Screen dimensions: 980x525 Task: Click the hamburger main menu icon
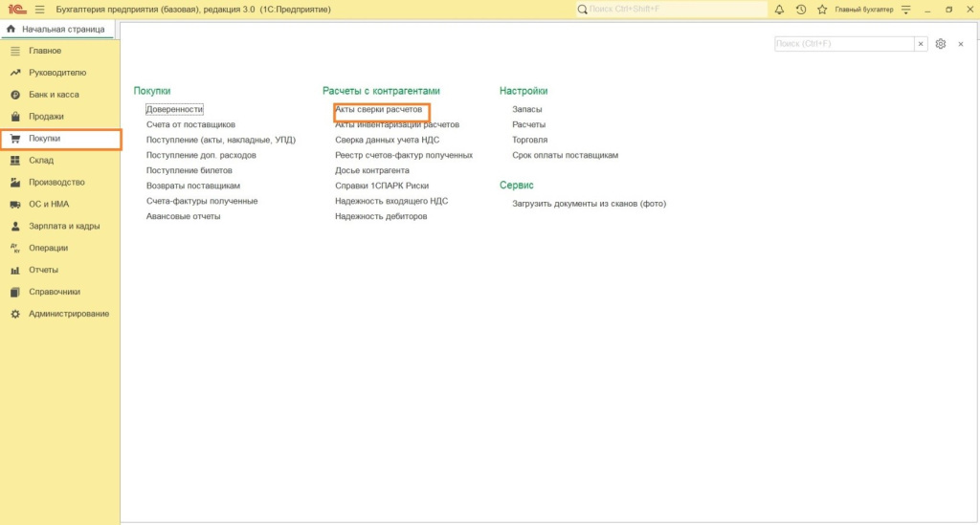click(40, 10)
